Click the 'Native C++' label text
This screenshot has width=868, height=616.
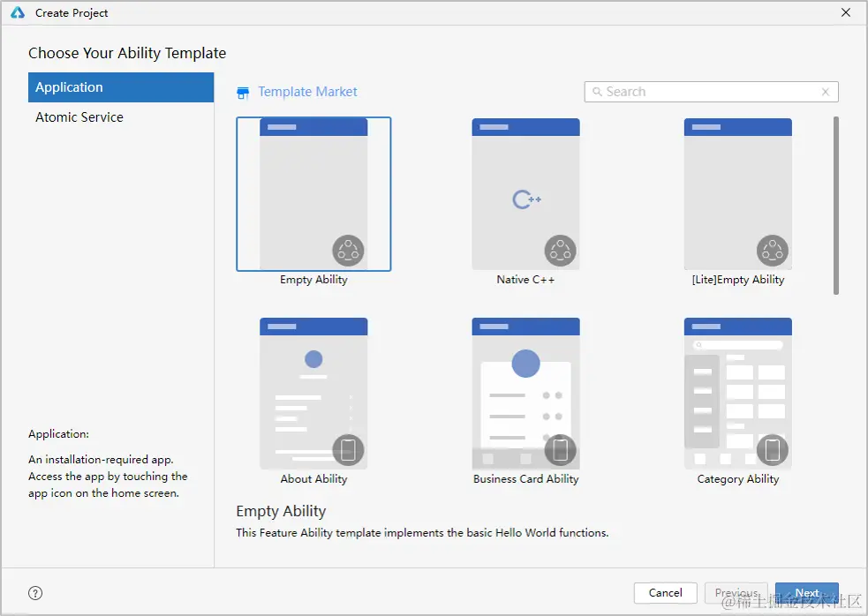point(525,280)
